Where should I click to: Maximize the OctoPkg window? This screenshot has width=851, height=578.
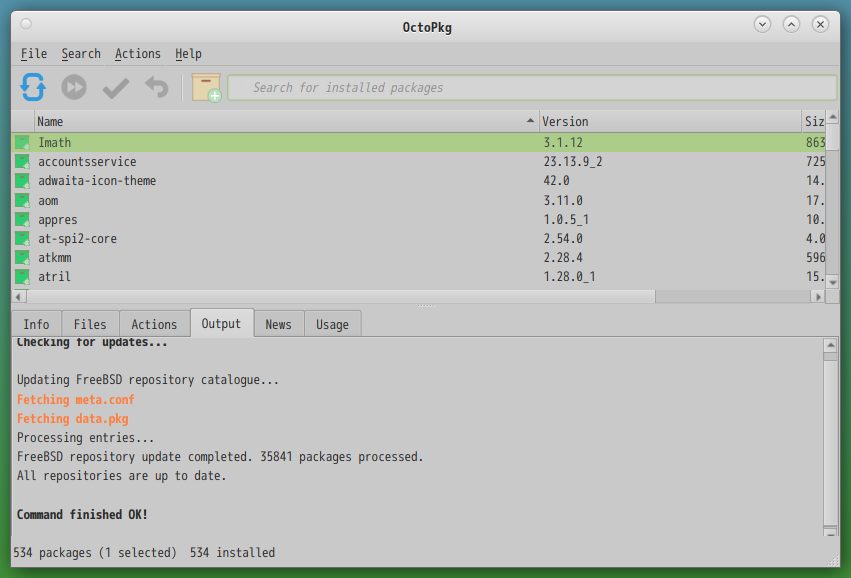[x=791, y=24]
